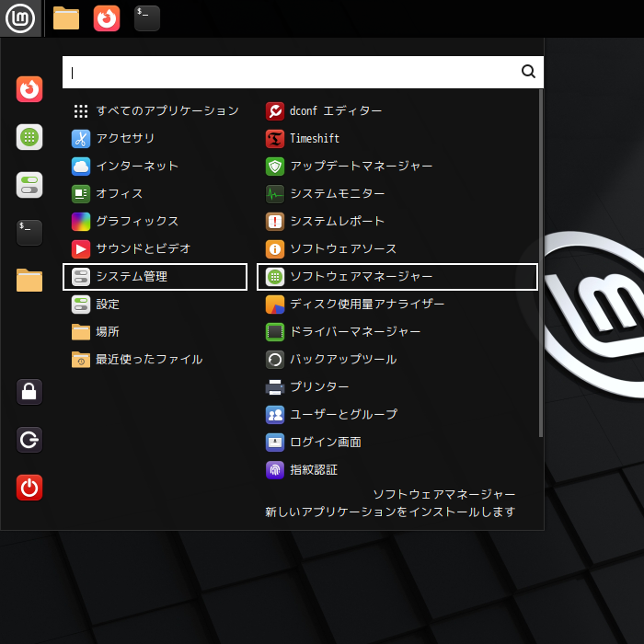This screenshot has width=644, height=644.
Task: Open the terminal from the favorites sidebar
Action: 29,233
